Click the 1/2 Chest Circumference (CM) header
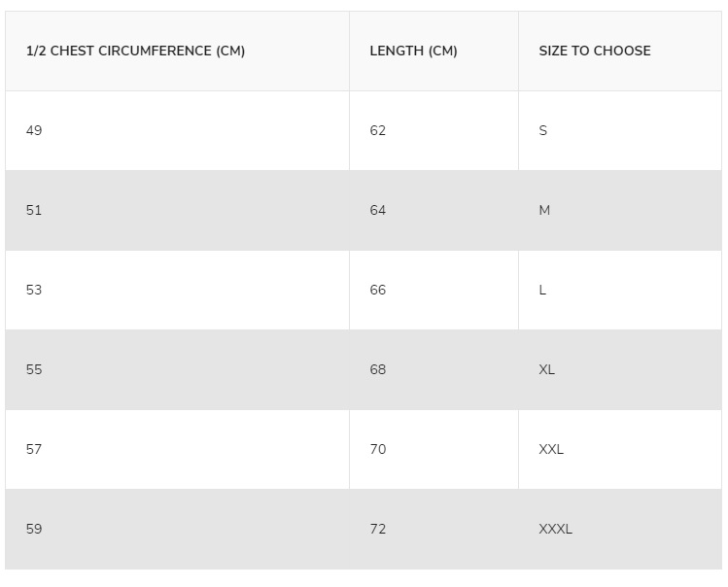The width and height of the screenshot is (728, 587). pyautogui.click(x=177, y=52)
